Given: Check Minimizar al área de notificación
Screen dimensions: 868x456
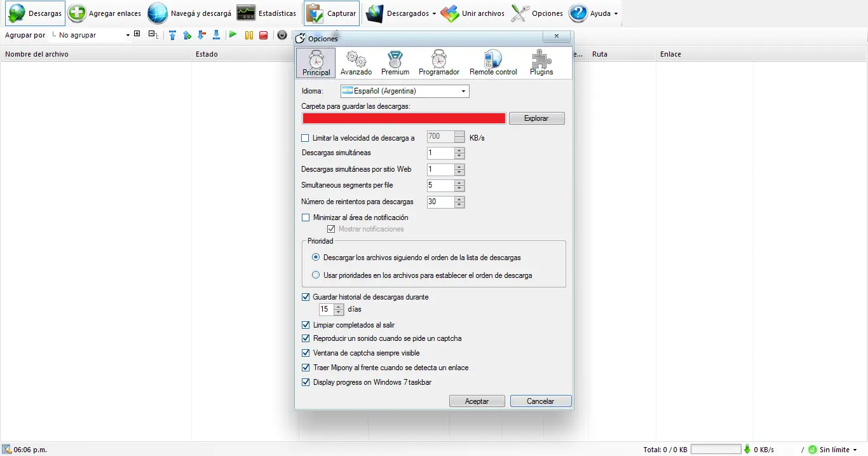Looking at the screenshot, I should point(305,218).
